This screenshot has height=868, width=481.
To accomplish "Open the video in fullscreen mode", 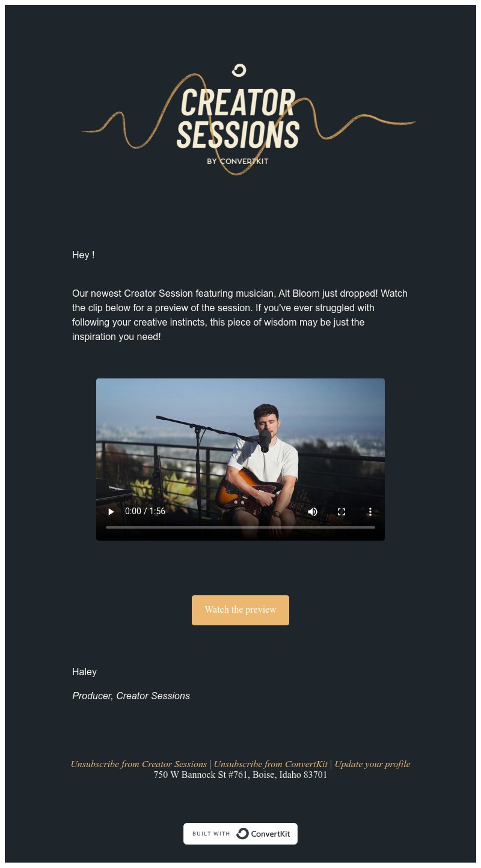I will (342, 512).
